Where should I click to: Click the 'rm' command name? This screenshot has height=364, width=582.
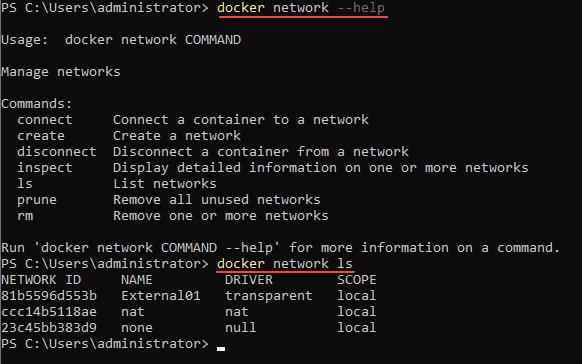(x=25, y=216)
